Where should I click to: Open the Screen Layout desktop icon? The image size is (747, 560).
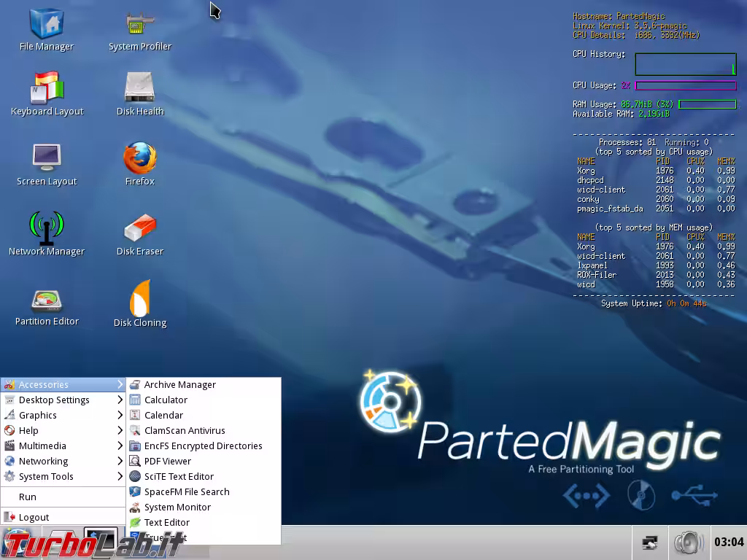point(47,158)
